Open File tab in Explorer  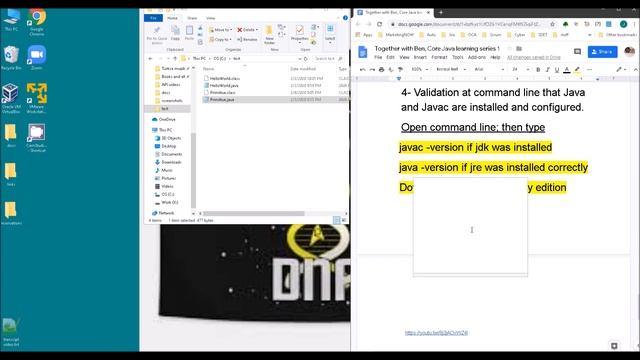[153, 18]
